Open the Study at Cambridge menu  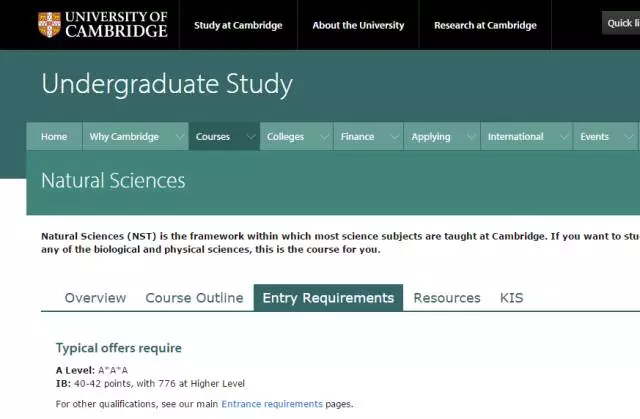(x=238, y=25)
